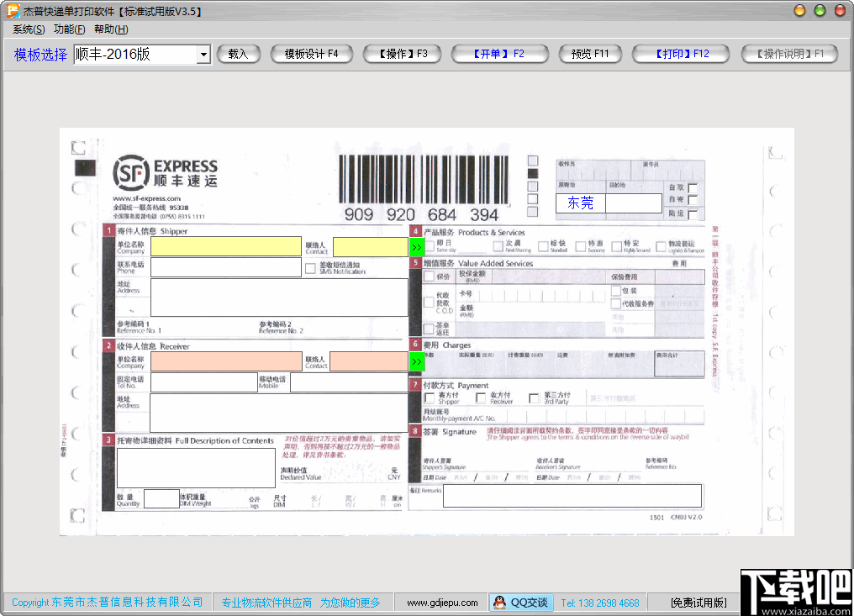The image size is (854, 616).
Task: Check the 代收服务费 checkbox
Action: coord(616,303)
